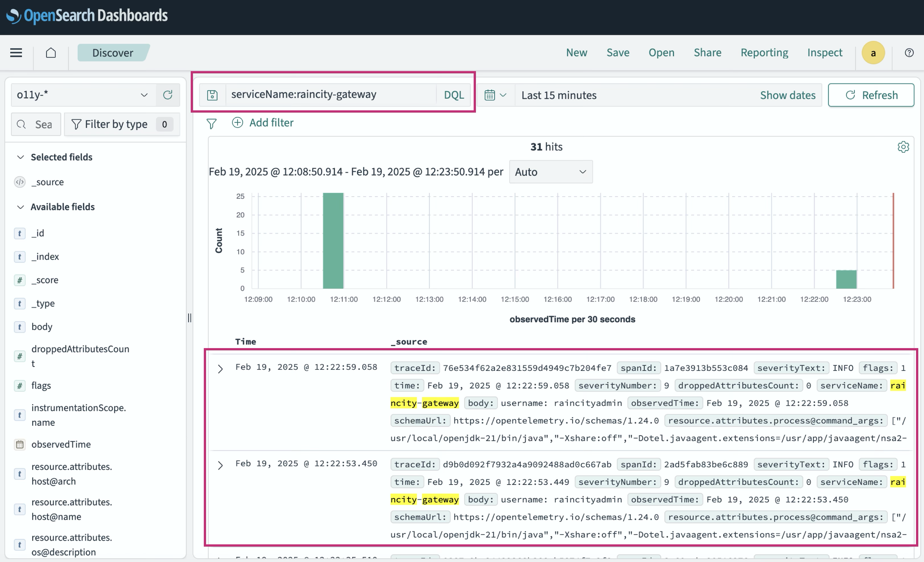Click New in the top menu
Screen dimensions: 924x562
(576, 53)
